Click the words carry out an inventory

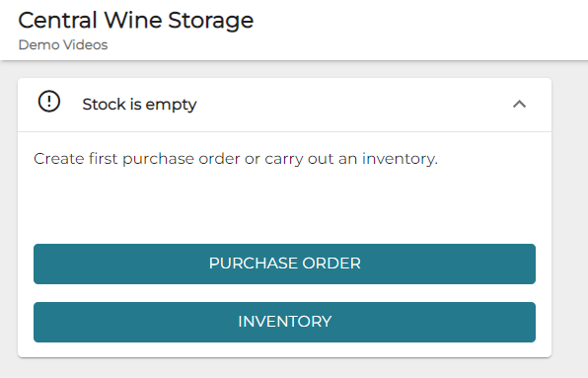point(351,159)
